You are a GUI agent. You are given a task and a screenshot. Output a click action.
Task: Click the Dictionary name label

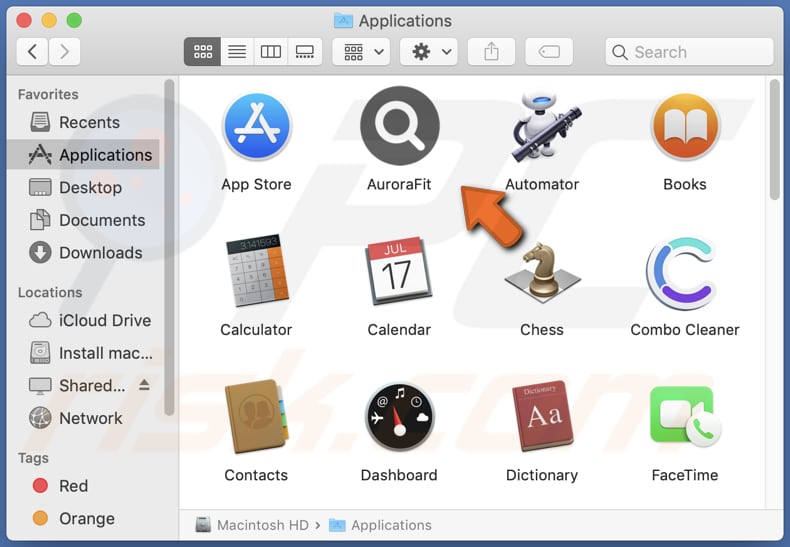click(x=542, y=475)
